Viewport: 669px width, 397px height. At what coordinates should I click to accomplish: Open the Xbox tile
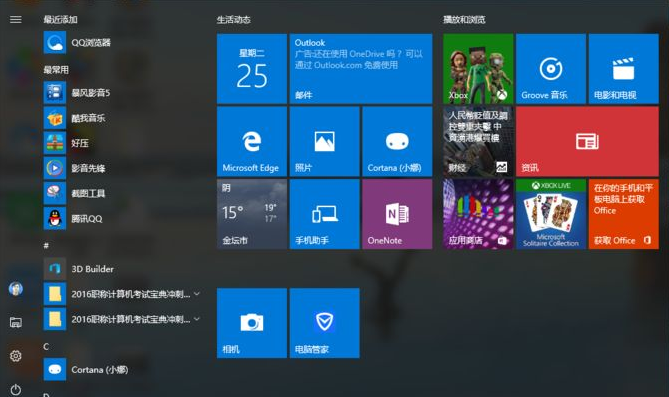click(478, 69)
